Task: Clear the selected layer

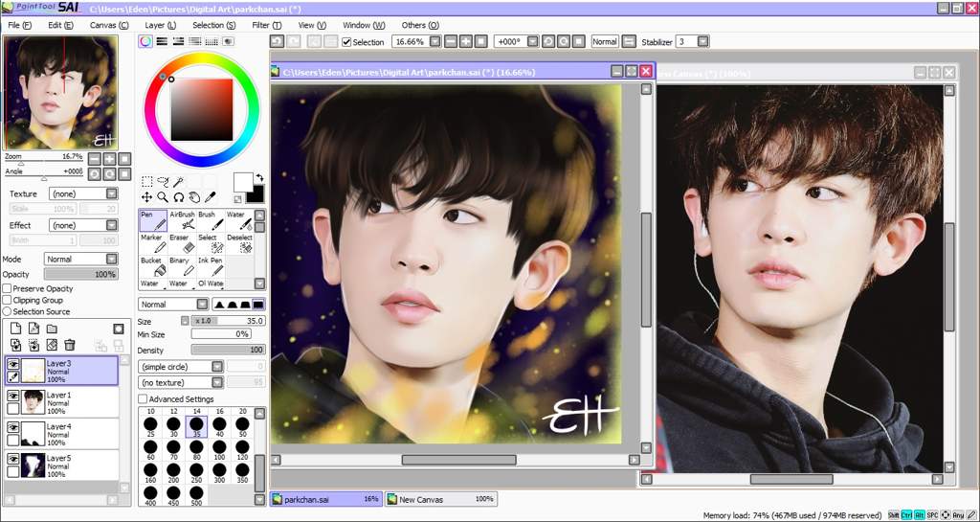Action: (52, 345)
